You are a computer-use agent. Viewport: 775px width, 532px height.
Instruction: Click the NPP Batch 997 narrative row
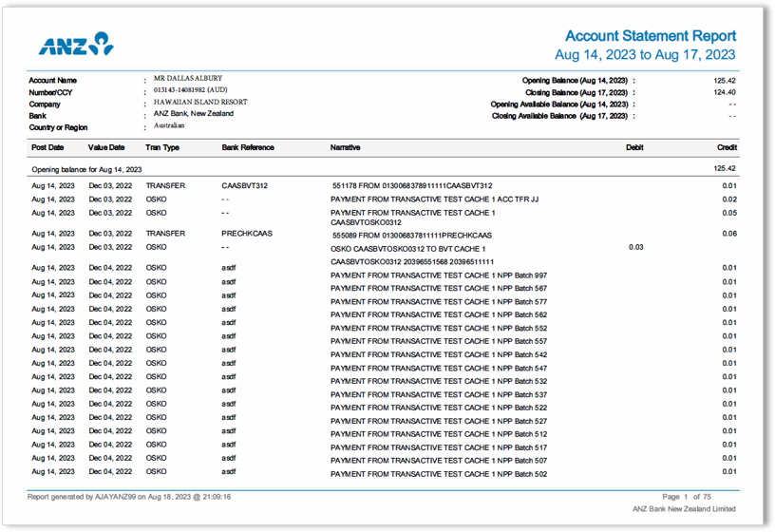438,275
